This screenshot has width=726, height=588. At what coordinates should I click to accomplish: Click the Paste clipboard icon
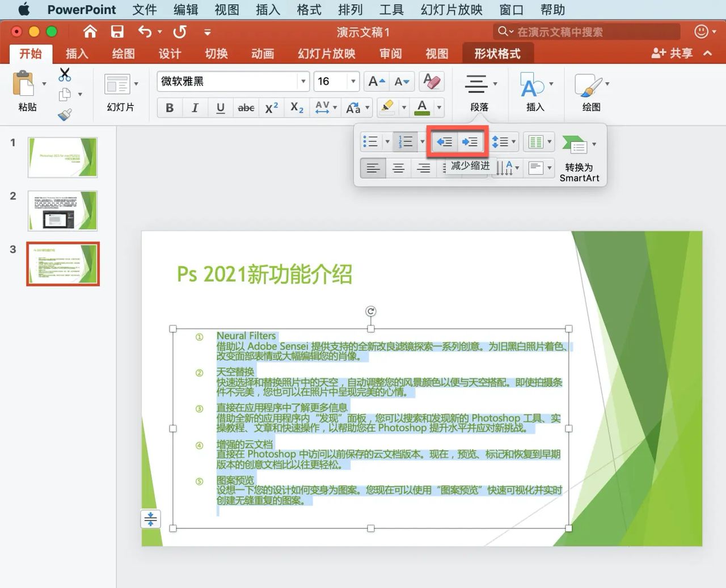(23, 84)
